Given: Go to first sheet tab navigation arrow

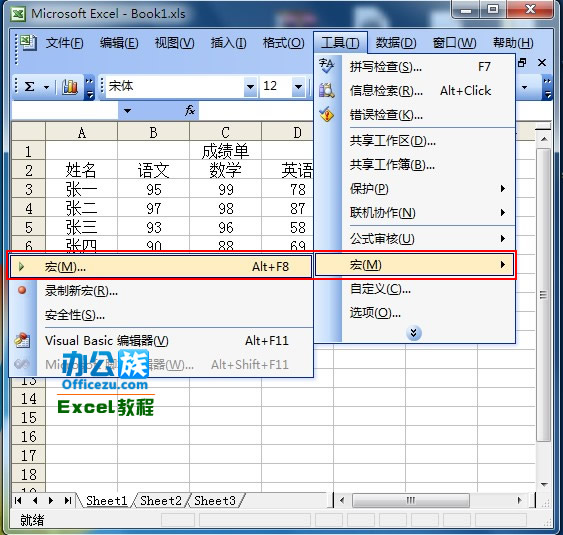Looking at the screenshot, I should [18, 501].
